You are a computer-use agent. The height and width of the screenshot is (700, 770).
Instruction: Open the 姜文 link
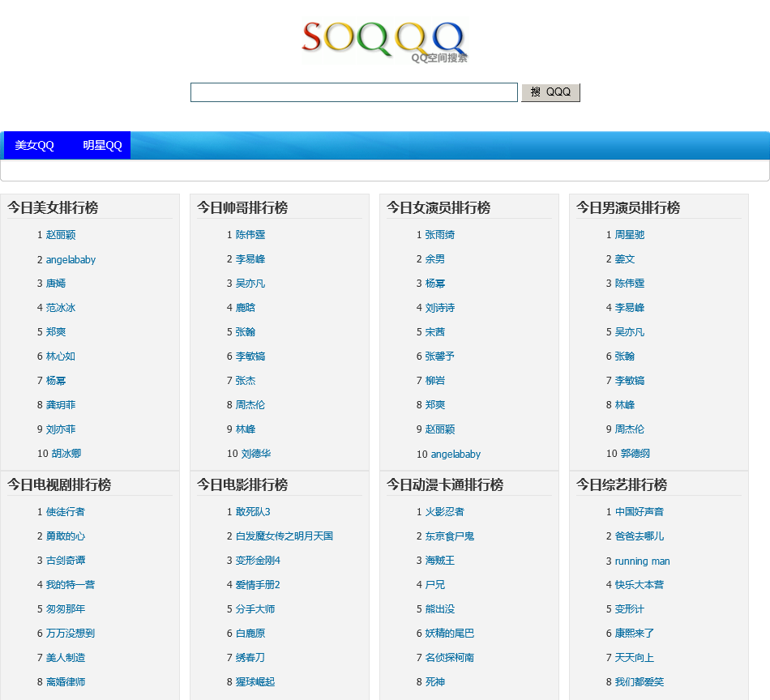coord(625,259)
